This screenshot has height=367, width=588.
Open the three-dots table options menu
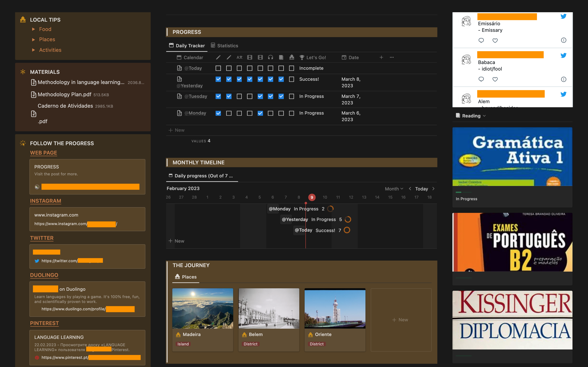tap(392, 57)
